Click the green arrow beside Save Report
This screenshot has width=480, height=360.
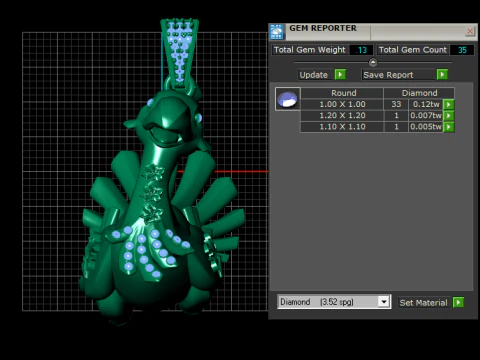point(442,74)
